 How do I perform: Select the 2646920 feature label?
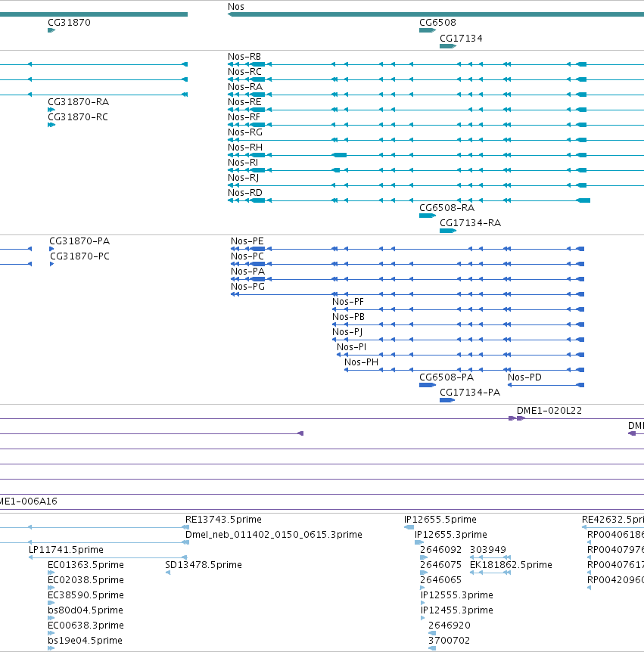(450, 626)
